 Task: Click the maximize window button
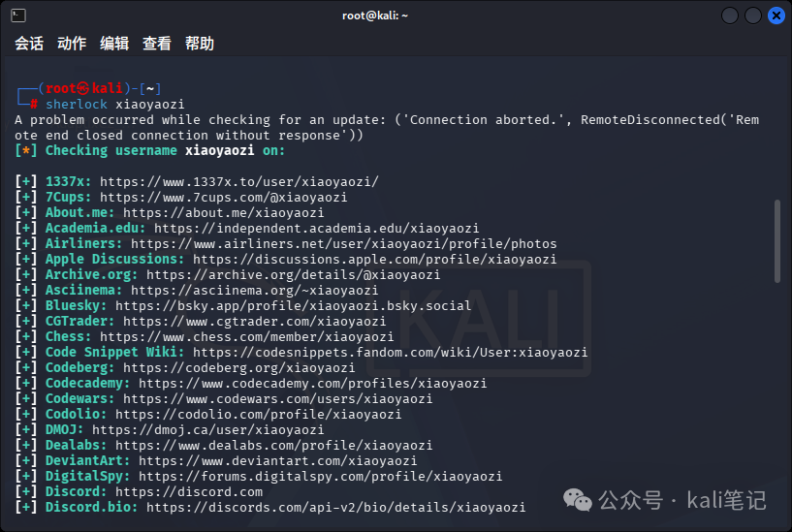(x=753, y=16)
